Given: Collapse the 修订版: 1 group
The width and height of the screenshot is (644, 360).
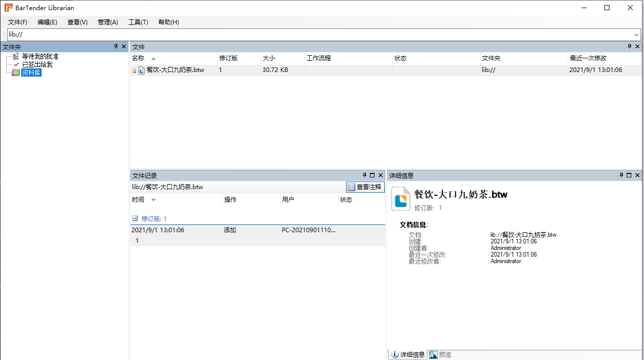Looking at the screenshot, I should pos(135,219).
